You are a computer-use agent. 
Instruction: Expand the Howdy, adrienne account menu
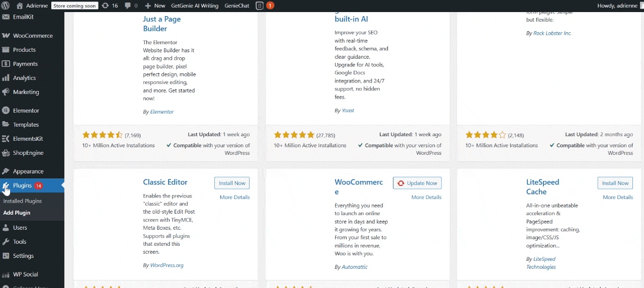[618, 6]
